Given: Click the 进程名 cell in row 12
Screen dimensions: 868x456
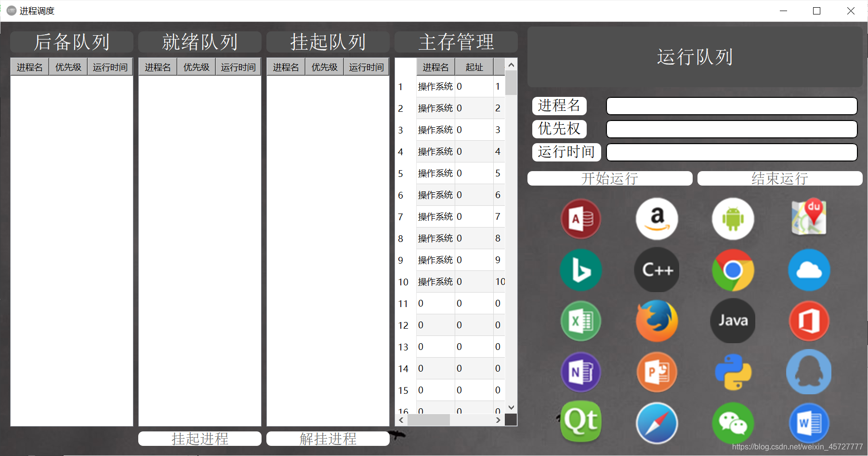Looking at the screenshot, I should pos(435,325).
